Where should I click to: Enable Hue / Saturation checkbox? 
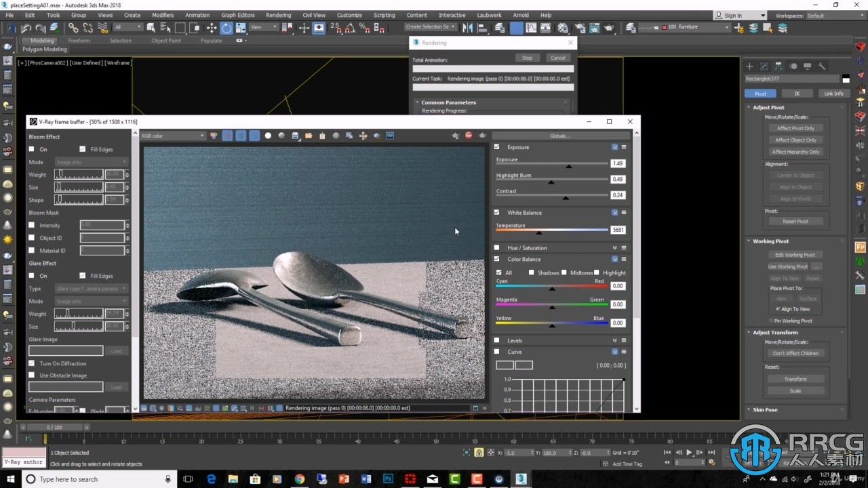[x=496, y=248]
